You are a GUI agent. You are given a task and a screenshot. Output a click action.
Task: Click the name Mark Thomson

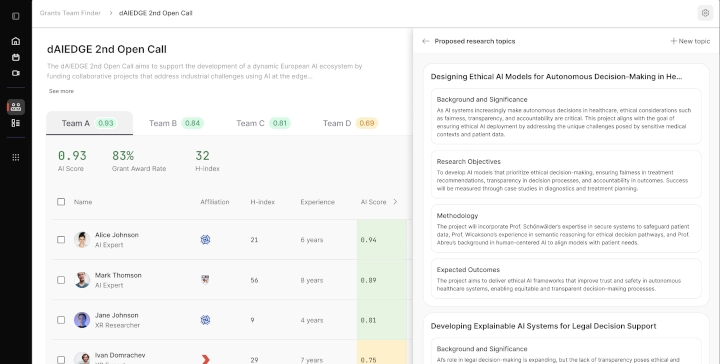coord(118,275)
